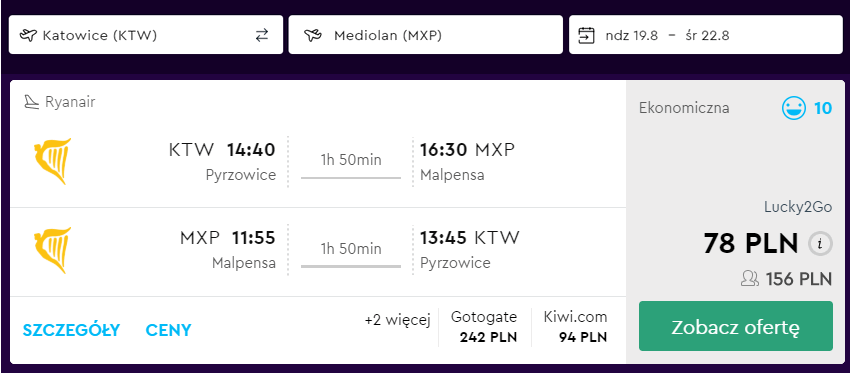Click the Ryanair harp logo on return flight
Image resolution: width=850 pixels, height=373 pixels.
pyautogui.click(x=52, y=250)
